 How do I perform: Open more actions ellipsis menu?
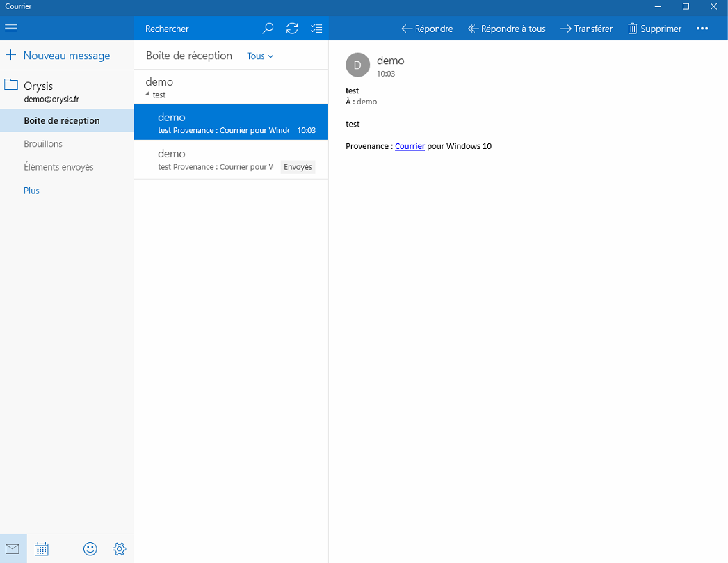[702, 29]
